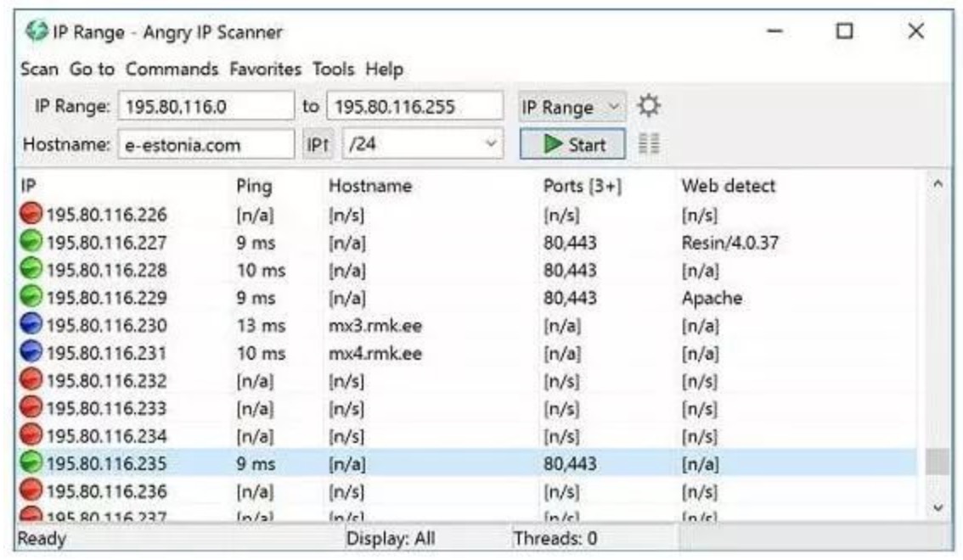Click green status dot for 195.80.116.229
The height and width of the screenshot is (560, 963).
pos(31,296)
